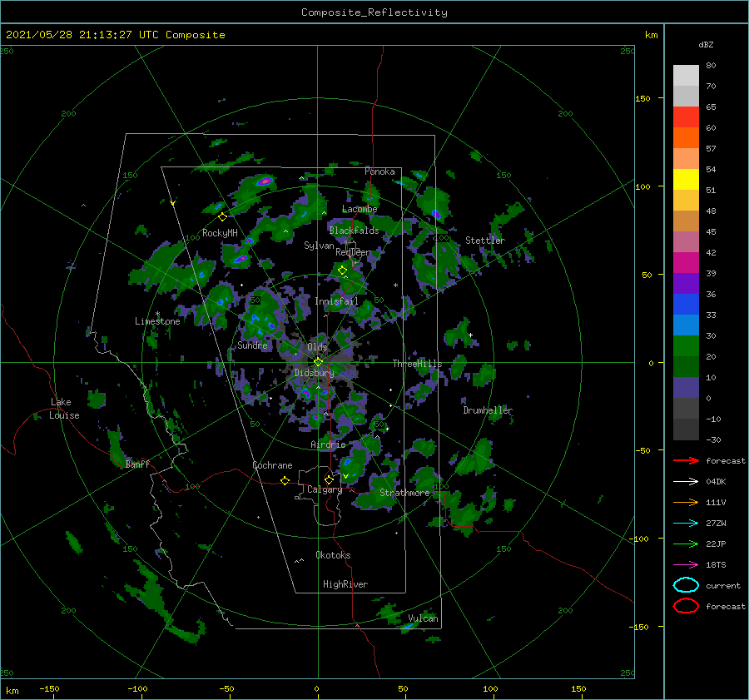Click the 'Lake Louise' map label
The height and width of the screenshot is (700, 749).
pos(64,409)
